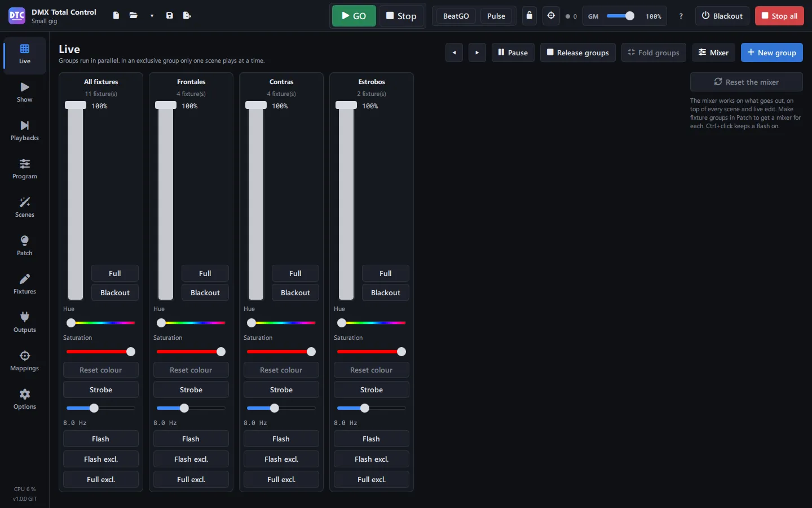The width and height of the screenshot is (812, 508).
Task: Open a show with the folder icon
Action: click(134, 16)
